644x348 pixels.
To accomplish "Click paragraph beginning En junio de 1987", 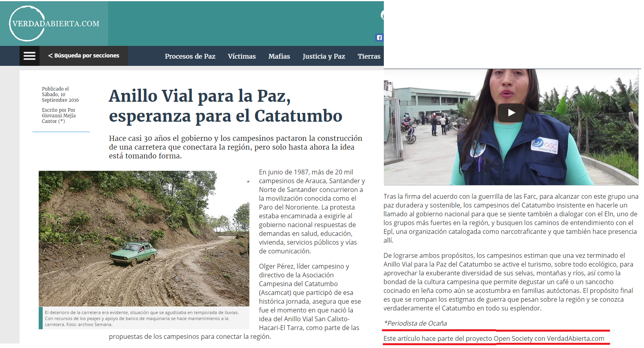I will coord(312,212).
